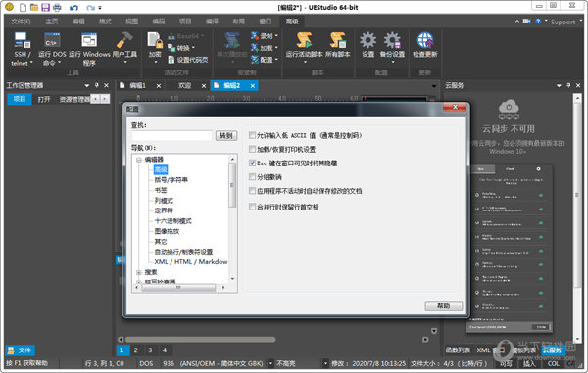The image size is (588, 373).
Task: Pin the workspace manager panel
Action: coord(97,85)
